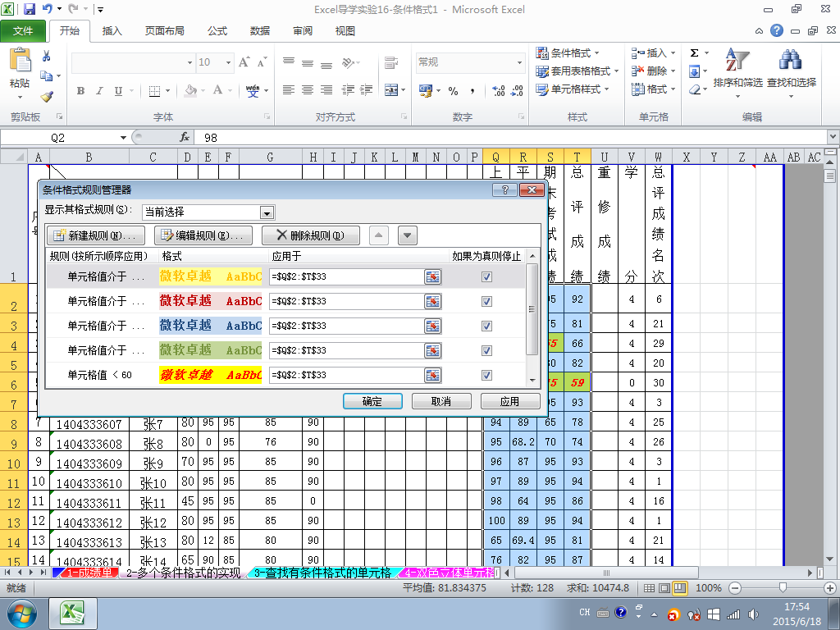Toggle Stop If True for '< 60' rule

point(486,375)
